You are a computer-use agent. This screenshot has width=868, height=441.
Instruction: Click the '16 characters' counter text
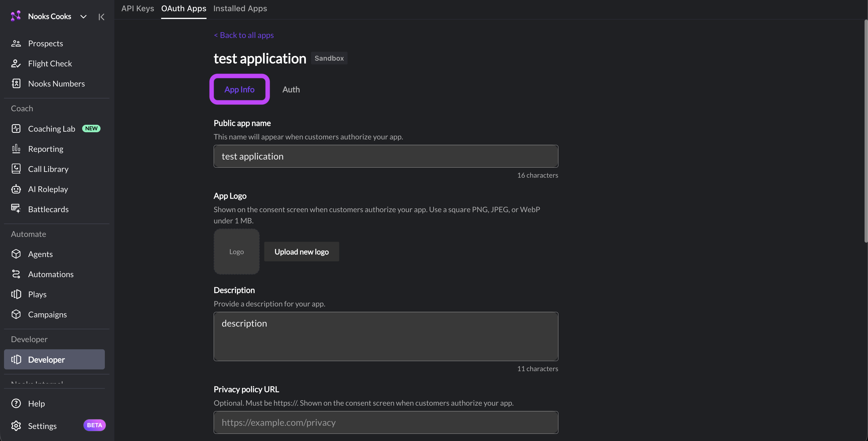click(537, 175)
